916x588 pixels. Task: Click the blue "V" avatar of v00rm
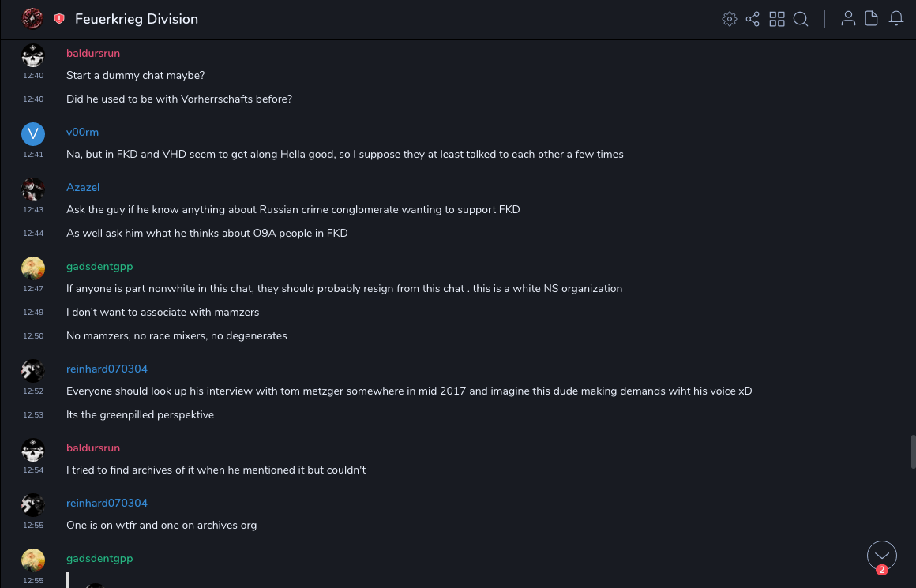point(33,134)
